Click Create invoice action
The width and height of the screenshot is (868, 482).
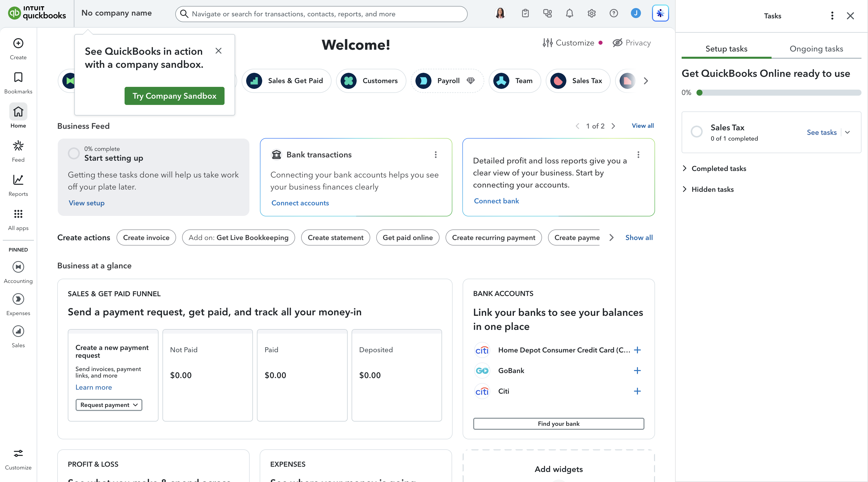point(146,237)
